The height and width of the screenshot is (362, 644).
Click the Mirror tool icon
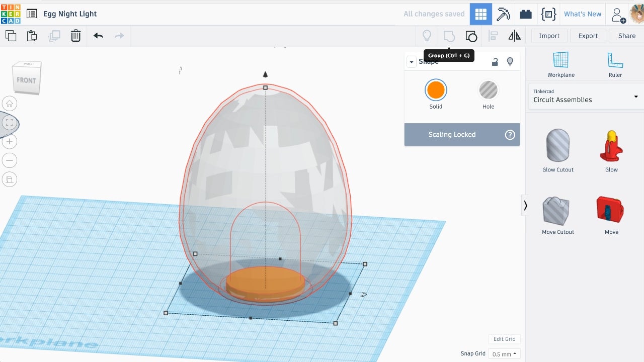tap(514, 36)
